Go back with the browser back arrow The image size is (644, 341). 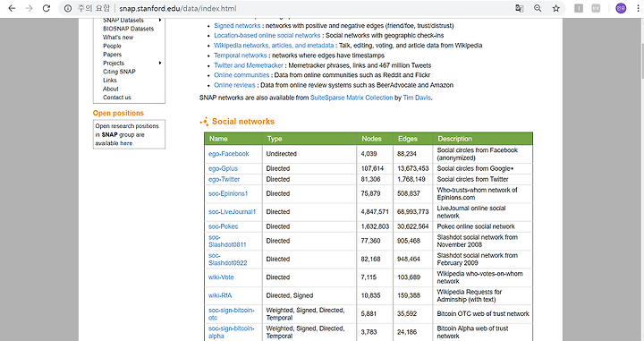(12, 8)
